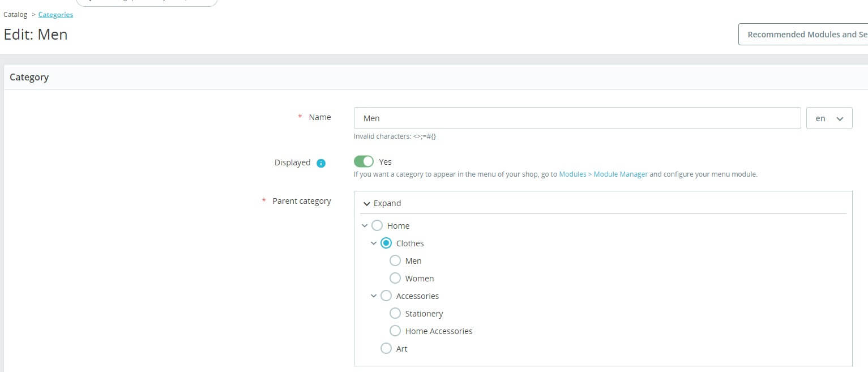Collapse the Clothes category chevron

coord(374,243)
